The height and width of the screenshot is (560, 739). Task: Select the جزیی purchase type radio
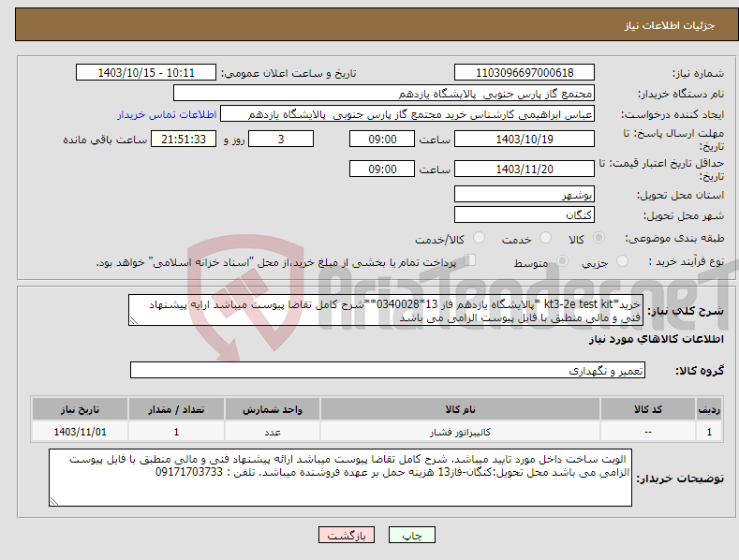pos(622,260)
